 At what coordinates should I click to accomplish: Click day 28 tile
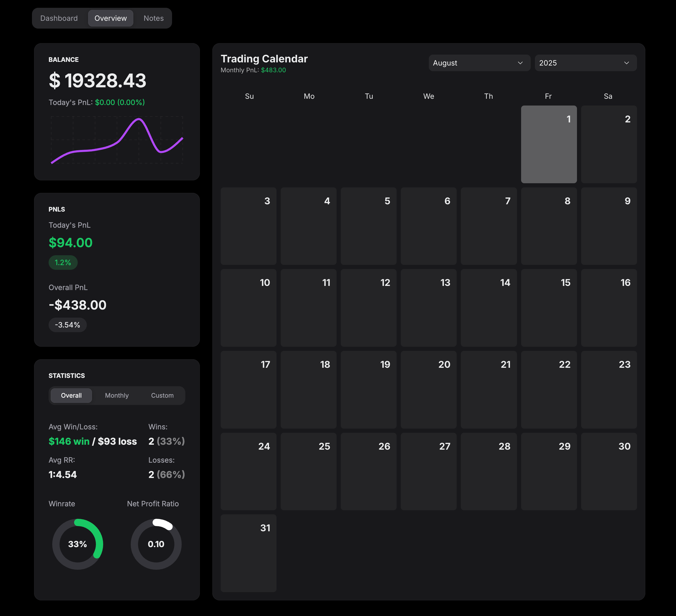[x=489, y=471]
